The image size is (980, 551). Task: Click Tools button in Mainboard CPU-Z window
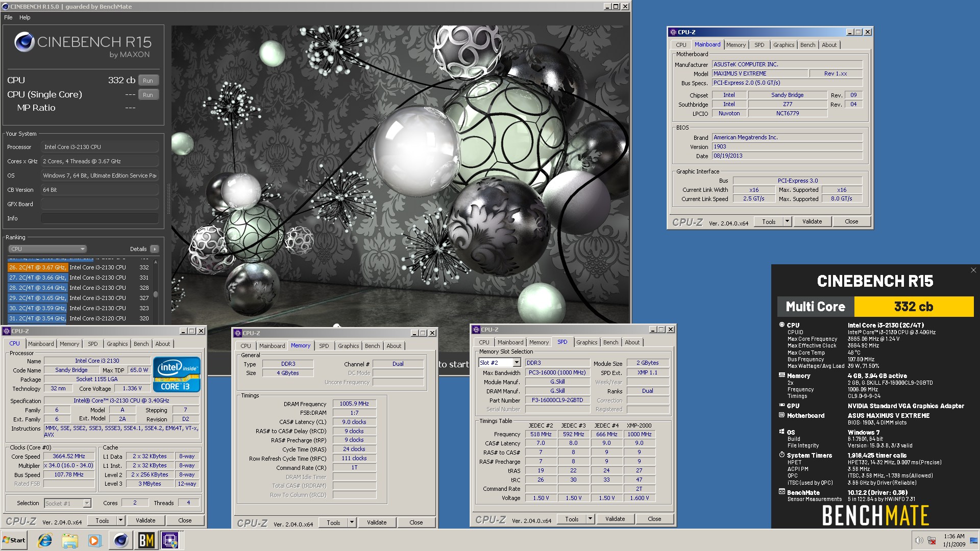point(769,221)
